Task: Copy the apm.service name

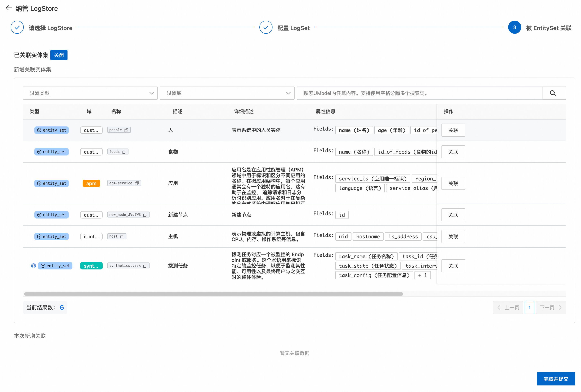Action: click(x=137, y=183)
